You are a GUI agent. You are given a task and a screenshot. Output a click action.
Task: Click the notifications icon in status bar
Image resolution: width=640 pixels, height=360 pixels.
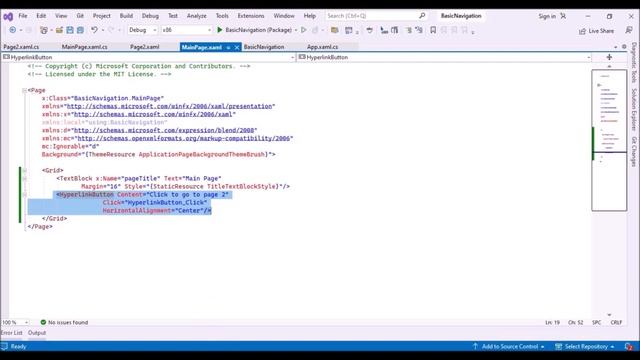[x=629, y=347]
